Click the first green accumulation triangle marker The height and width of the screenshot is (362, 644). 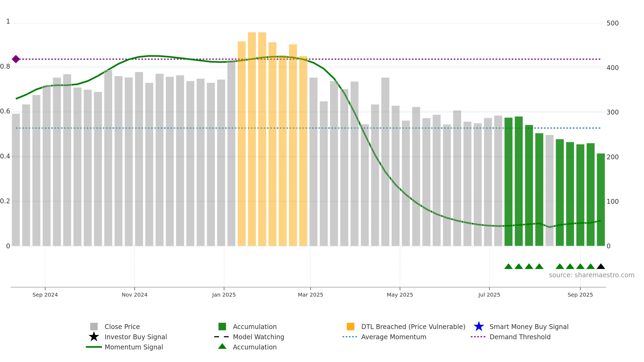pyautogui.click(x=508, y=266)
